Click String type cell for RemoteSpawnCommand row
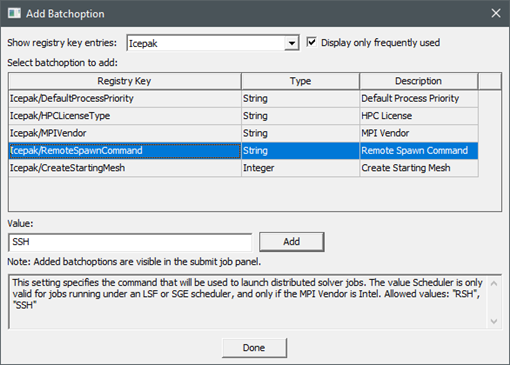This screenshot has height=365, width=510. (300, 150)
